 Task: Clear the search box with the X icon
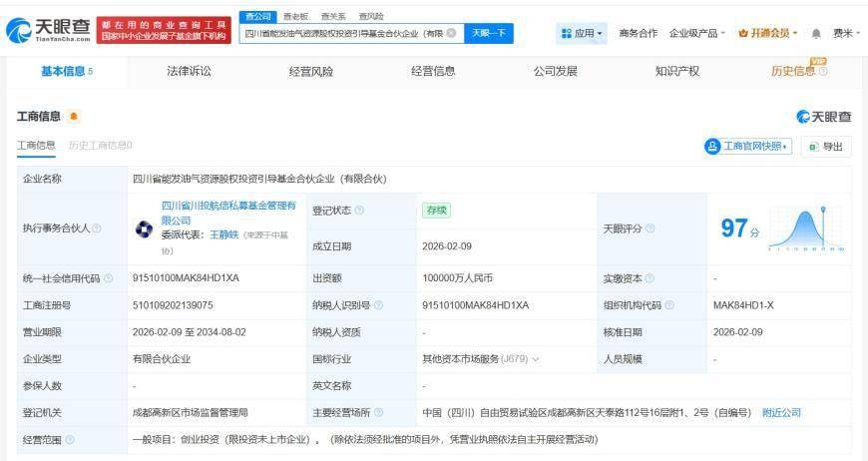[x=452, y=33]
